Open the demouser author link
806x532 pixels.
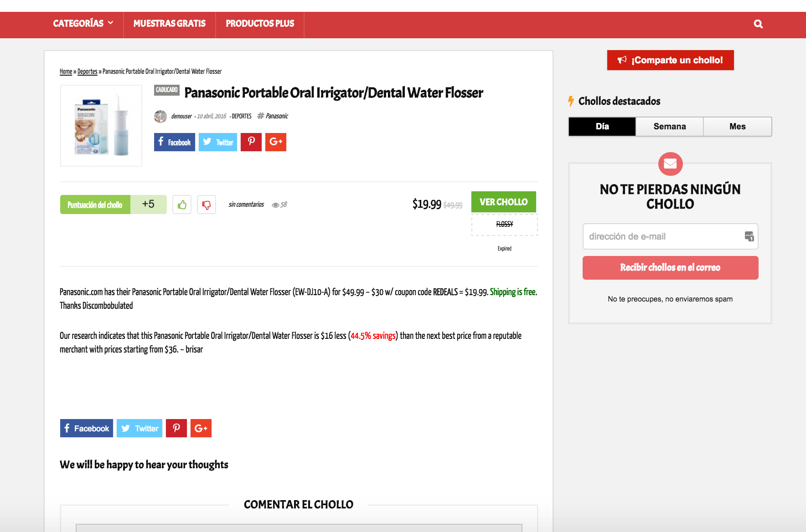pyautogui.click(x=181, y=116)
